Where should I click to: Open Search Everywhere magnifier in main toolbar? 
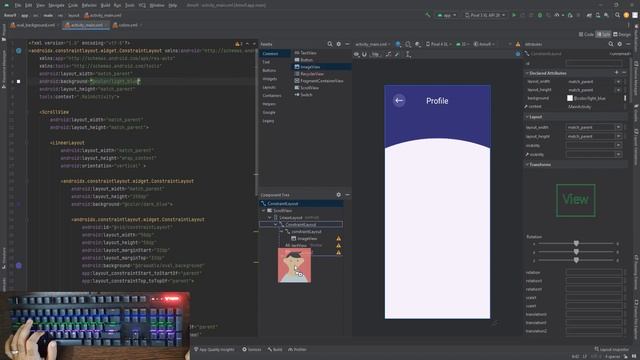coord(617,15)
